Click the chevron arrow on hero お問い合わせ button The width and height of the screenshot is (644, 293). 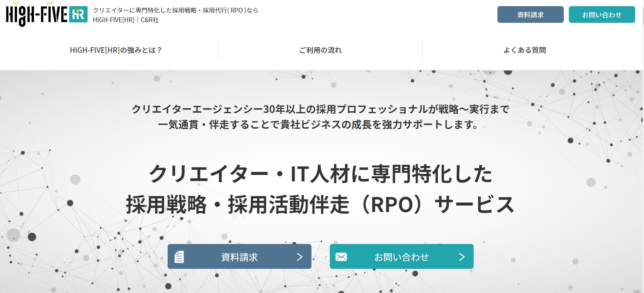pyautogui.click(x=462, y=257)
